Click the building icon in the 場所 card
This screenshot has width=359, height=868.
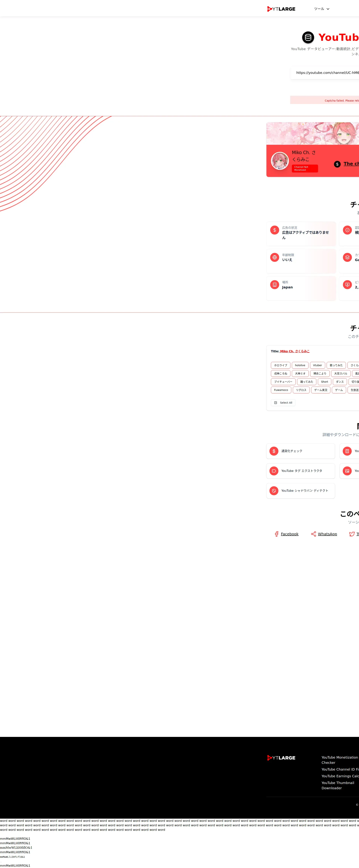[274, 285]
